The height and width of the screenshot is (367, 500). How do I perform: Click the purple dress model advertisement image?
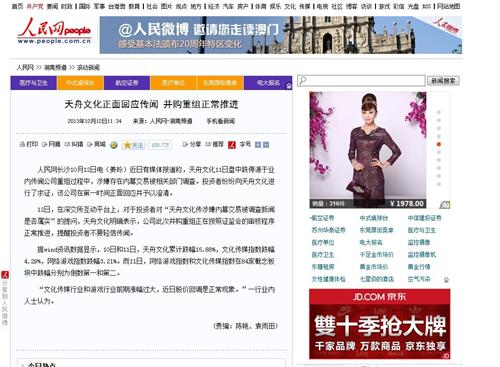(368, 150)
